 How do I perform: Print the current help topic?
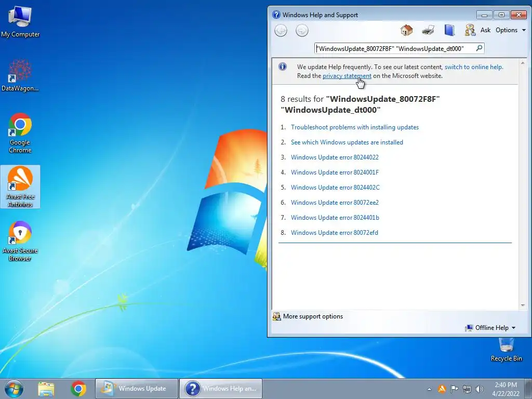tap(428, 30)
